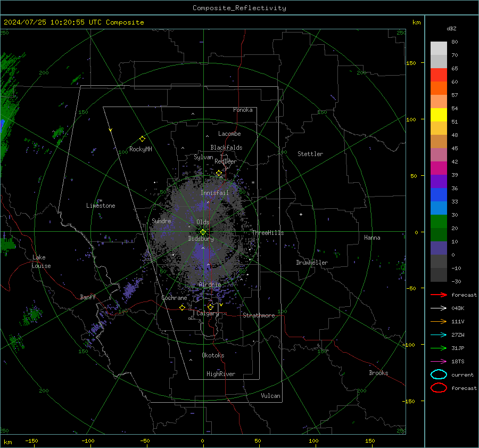479x448 pixels.
Task: Click the red forecast ellipse icon
Action: tap(439, 388)
